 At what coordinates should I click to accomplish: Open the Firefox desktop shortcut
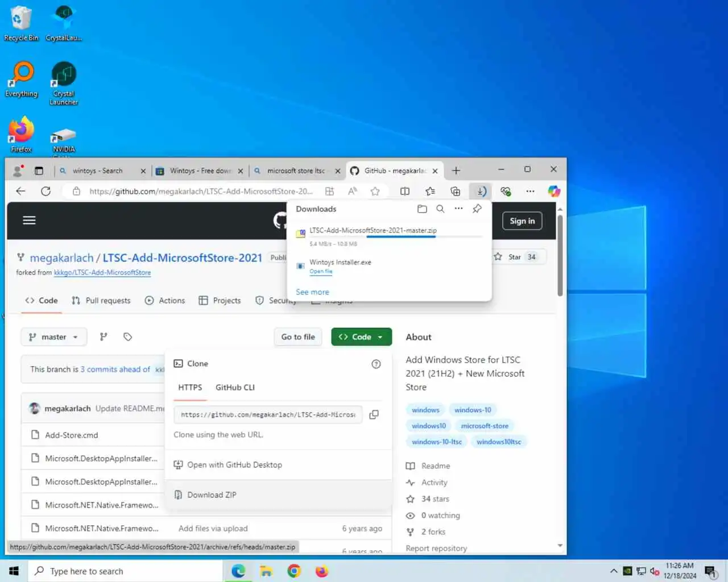pos(21,134)
